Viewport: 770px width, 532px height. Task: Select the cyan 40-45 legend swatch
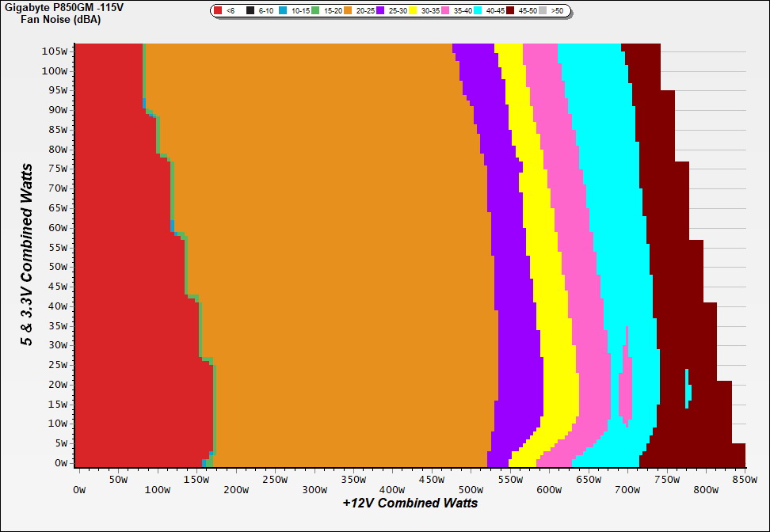[x=478, y=11]
